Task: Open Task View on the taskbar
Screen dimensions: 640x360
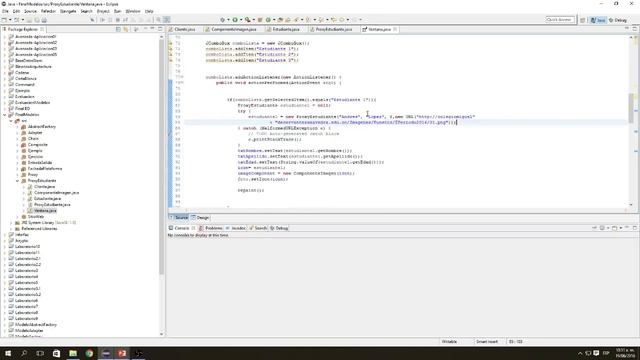Action: click(x=40, y=353)
